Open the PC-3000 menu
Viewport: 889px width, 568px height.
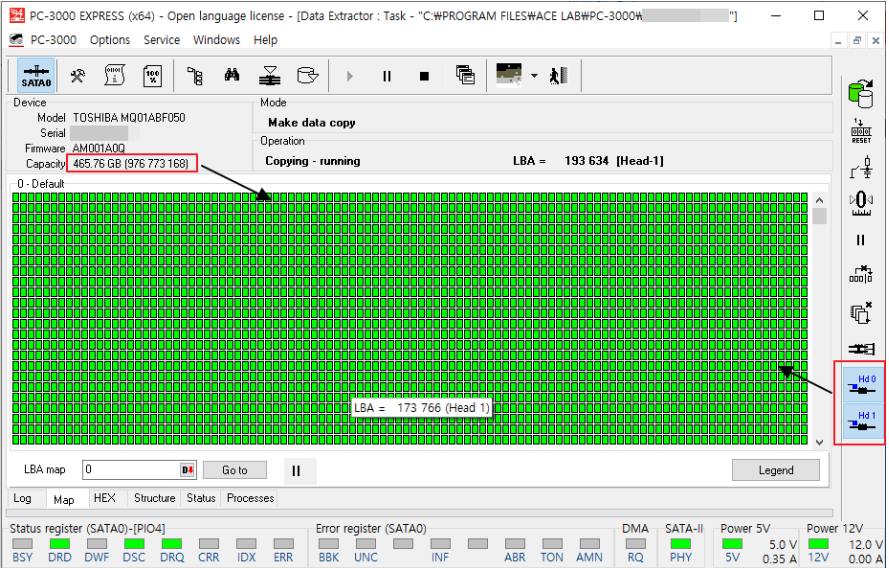coord(53,40)
